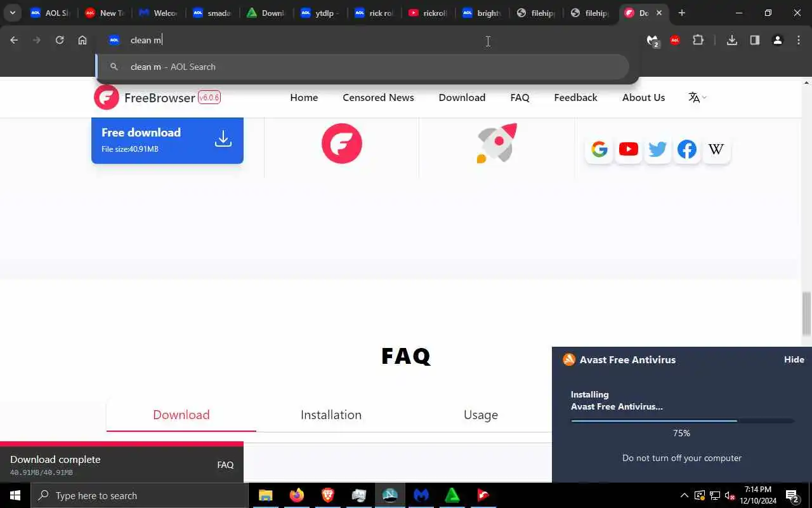Click the page vertical scrollbar thumb
Screen dimensions: 812x508
pyautogui.click(x=806, y=314)
